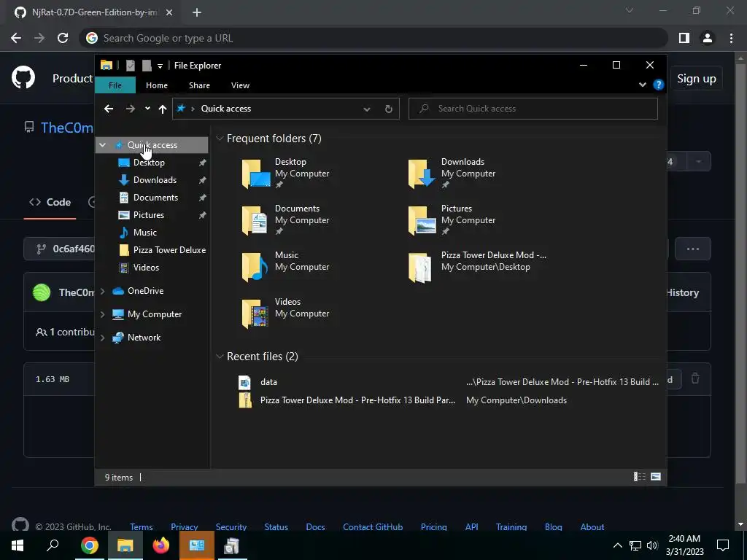The height and width of the screenshot is (560, 747).
Task: Click Sign up on GitHub page
Action: click(696, 79)
